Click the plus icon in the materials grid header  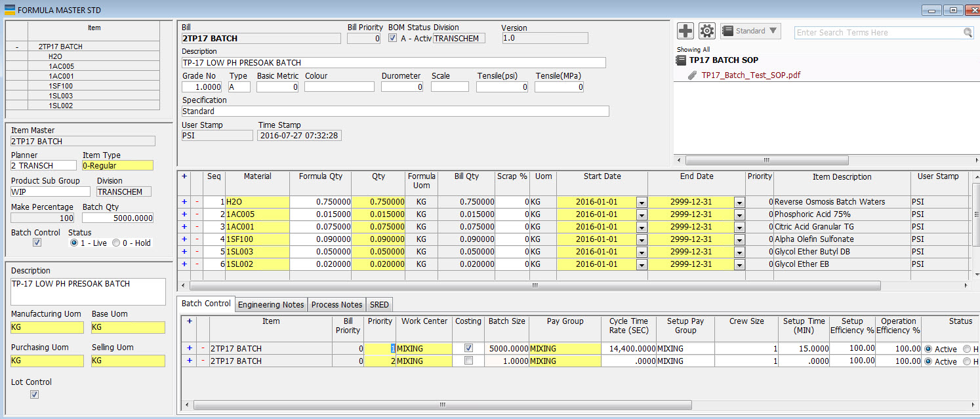[x=184, y=176]
